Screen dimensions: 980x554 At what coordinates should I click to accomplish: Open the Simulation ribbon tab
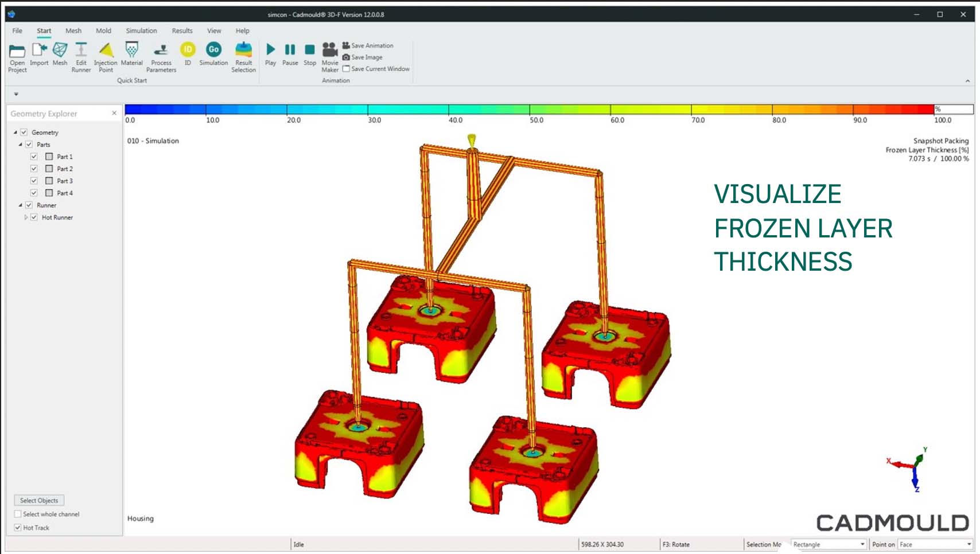pos(141,31)
